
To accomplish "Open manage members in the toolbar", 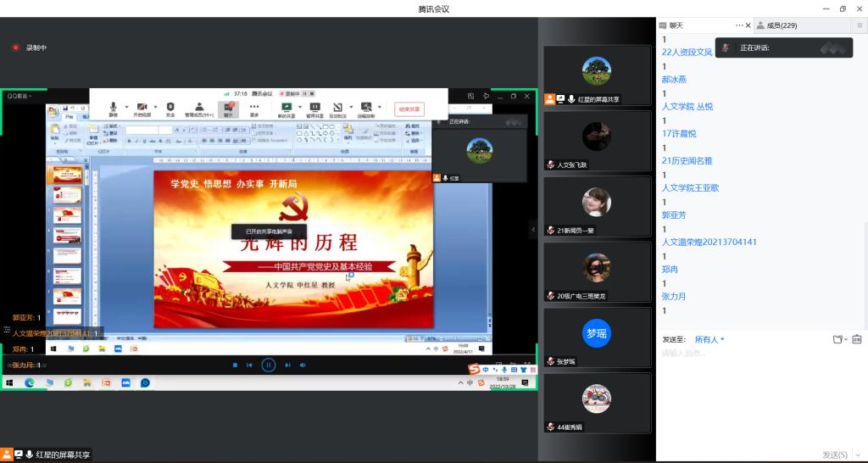I will [199, 108].
